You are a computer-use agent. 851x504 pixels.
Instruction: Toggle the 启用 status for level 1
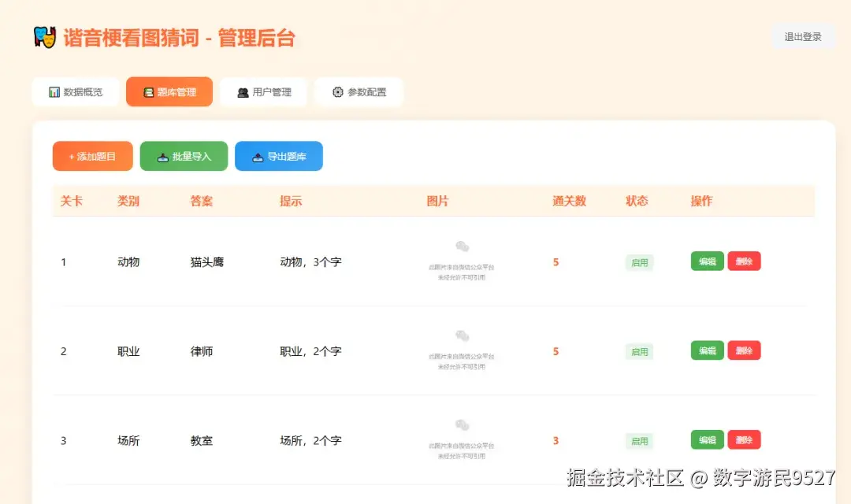(x=638, y=261)
